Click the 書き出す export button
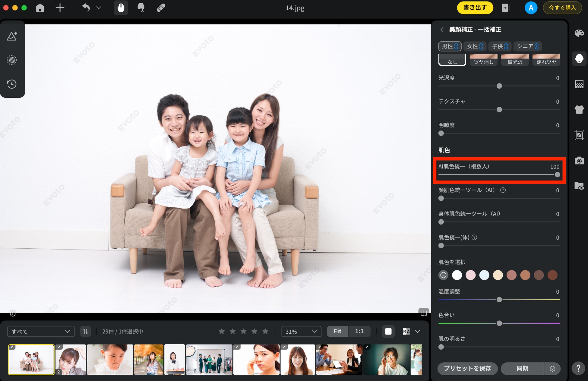The height and width of the screenshot is (381, 588). pyautogui.click(x=475, y=8)
